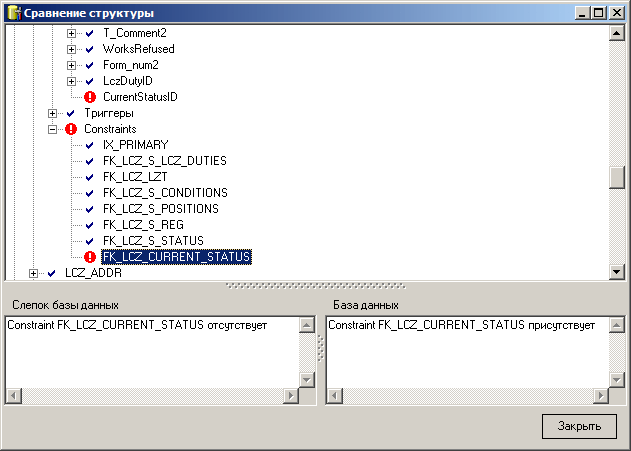The width and height of the screenshot is (631, 451).
Task: Collapse the Constraints node
Action: pyautogui.click(x=52, y=130)
